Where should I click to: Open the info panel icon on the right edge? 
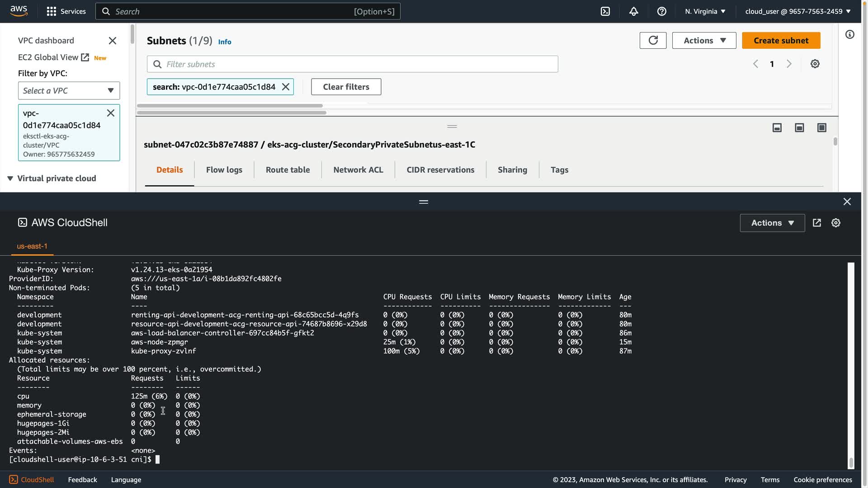point(849,35)
